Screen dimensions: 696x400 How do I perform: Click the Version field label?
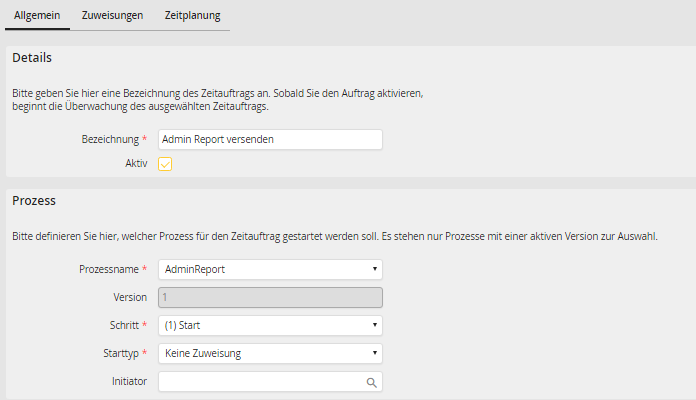(130, 297)
